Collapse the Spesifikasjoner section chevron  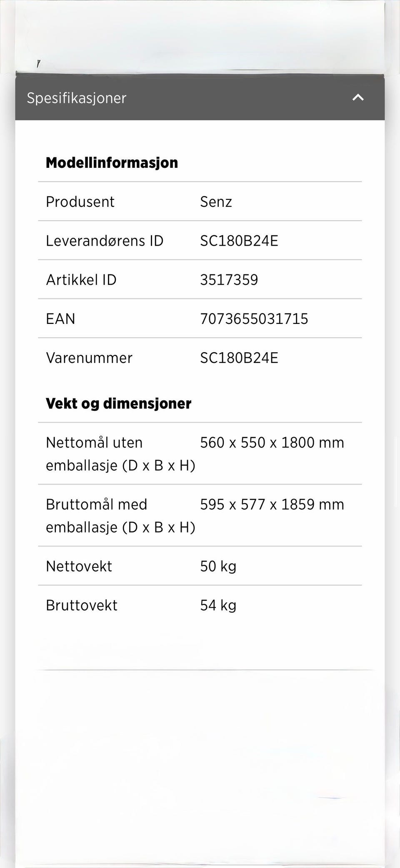pos(358,98)
